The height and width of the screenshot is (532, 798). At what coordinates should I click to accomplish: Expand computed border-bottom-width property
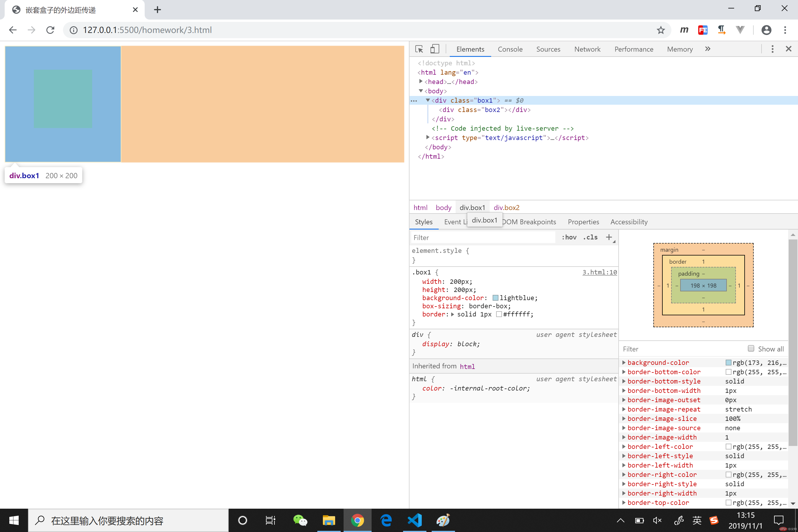624,391
